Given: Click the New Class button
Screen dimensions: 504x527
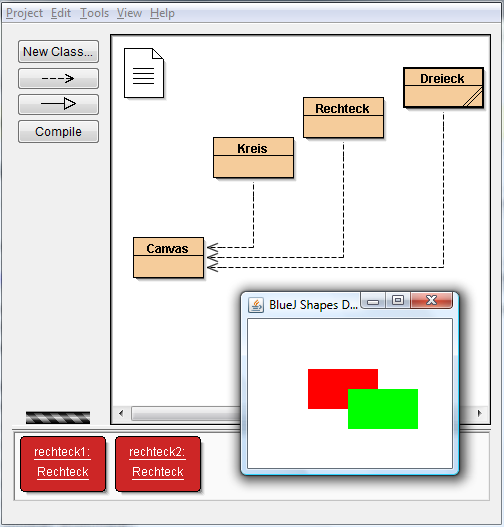Looking at the screenshot, I should point(58,52).
